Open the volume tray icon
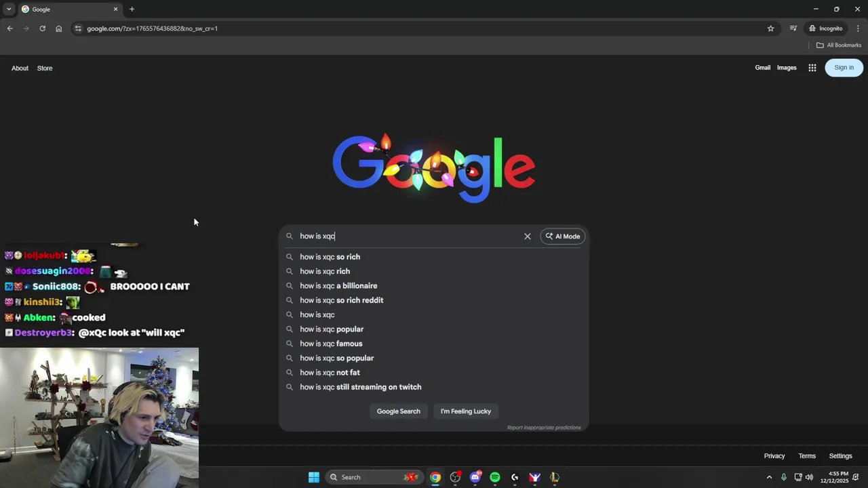Screen dimensions: 868x488 point(809,477)
